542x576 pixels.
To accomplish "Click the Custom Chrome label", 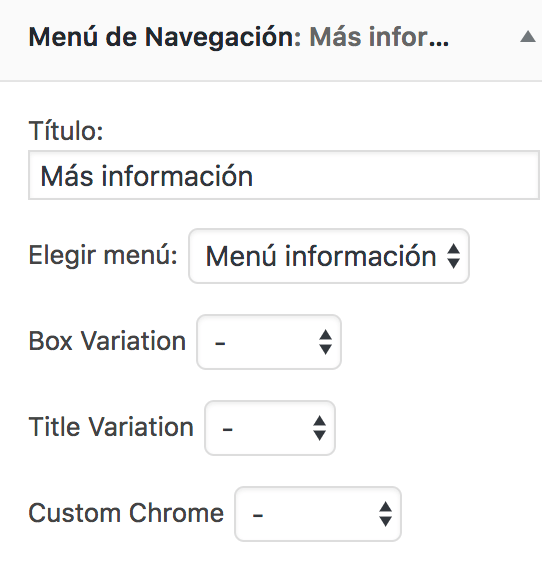I will click(126, 513).
